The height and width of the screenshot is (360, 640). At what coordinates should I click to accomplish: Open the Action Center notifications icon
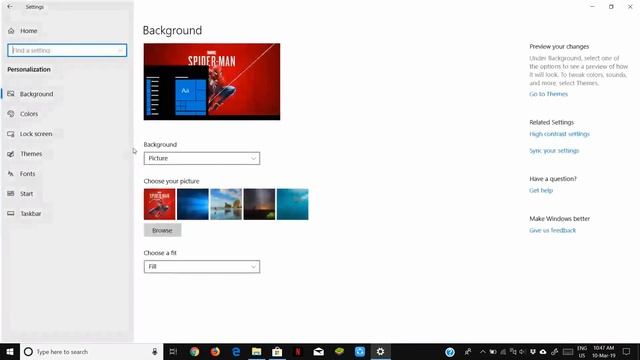click(x=627, y=352)
